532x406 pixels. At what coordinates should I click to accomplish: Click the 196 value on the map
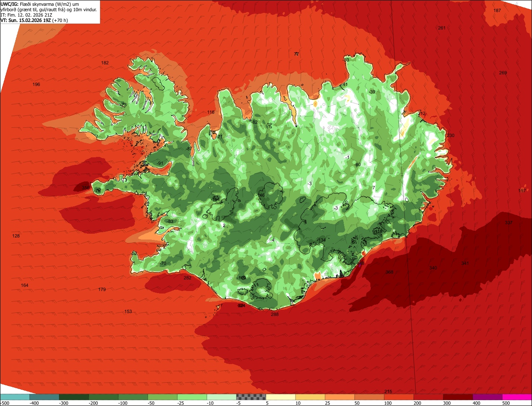[36, 84]
